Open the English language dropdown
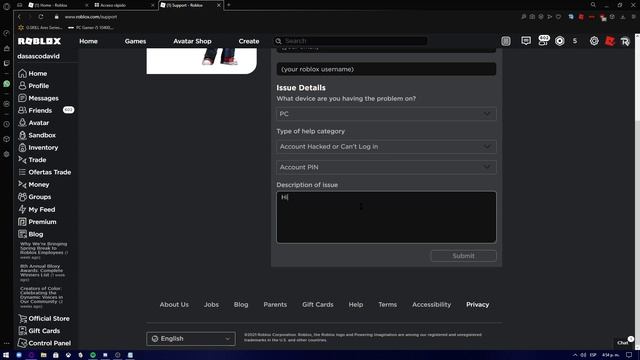Viewport: 640px width, 360px height. [x=191, y=338]
